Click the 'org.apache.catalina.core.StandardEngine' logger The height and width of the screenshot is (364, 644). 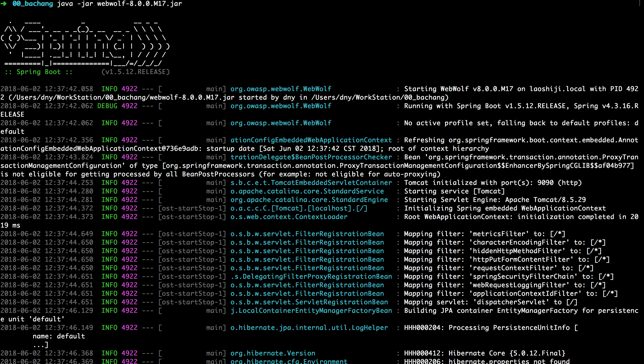pos(309,200)
